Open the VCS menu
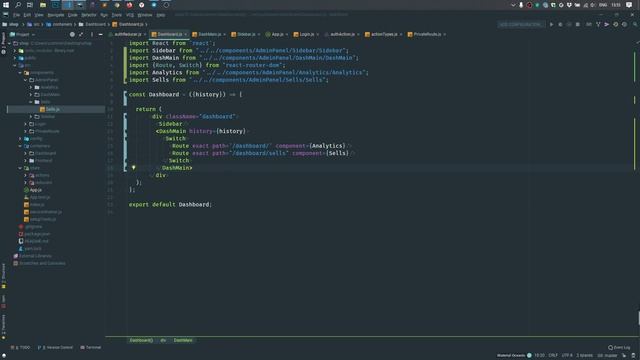This screenshot has width=640, height=360. (x=130, y=15)
